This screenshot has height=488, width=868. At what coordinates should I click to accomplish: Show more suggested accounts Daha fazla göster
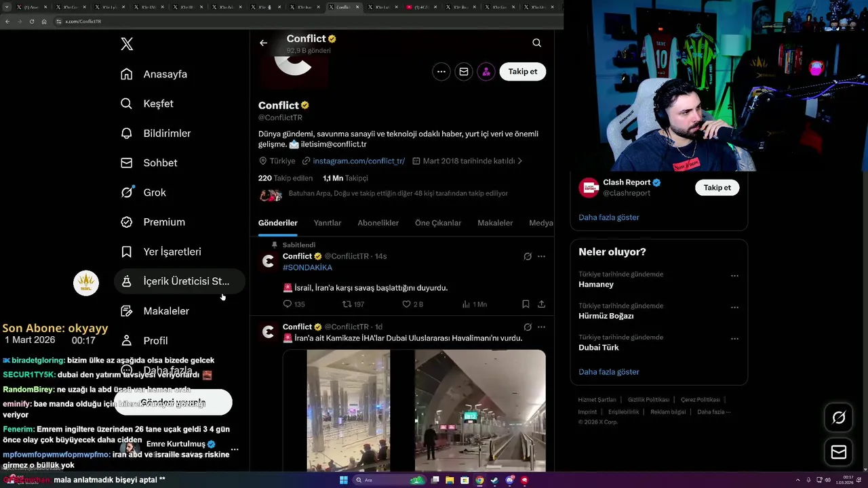coord(609,218)
